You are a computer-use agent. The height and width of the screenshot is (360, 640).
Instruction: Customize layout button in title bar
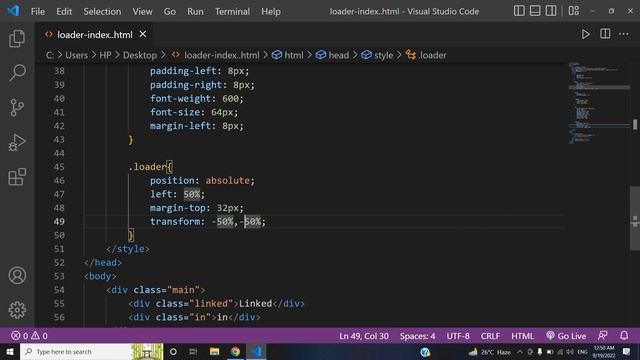pyautogui.click(x=573, y=11)
